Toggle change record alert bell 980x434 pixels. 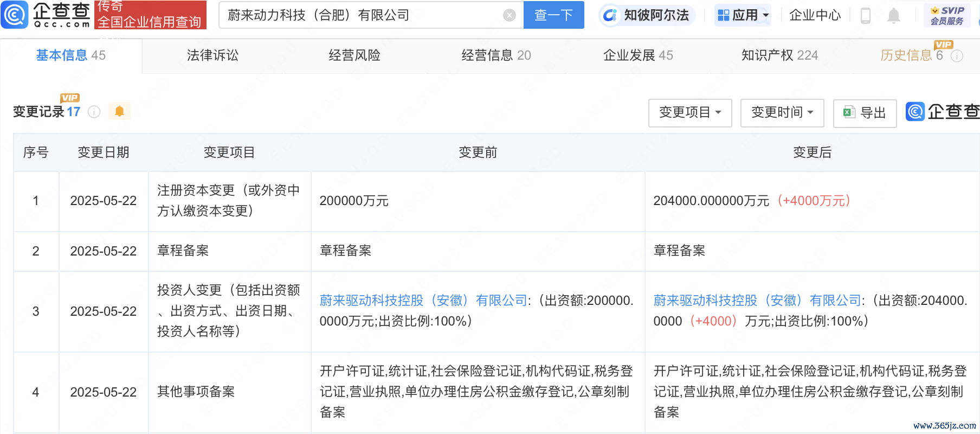(119, 111)
